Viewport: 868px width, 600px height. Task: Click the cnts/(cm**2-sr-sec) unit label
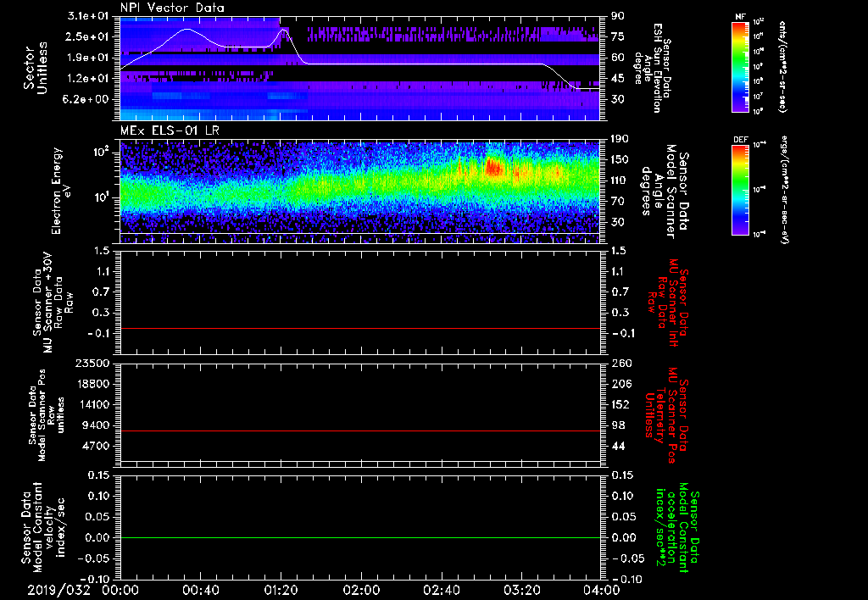782,66
